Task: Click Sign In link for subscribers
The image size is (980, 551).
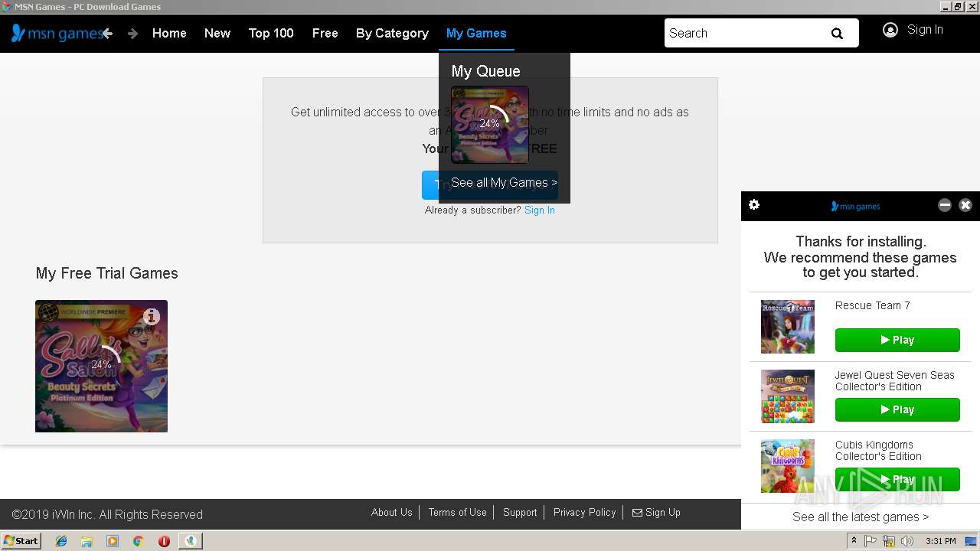Action: 540,210
